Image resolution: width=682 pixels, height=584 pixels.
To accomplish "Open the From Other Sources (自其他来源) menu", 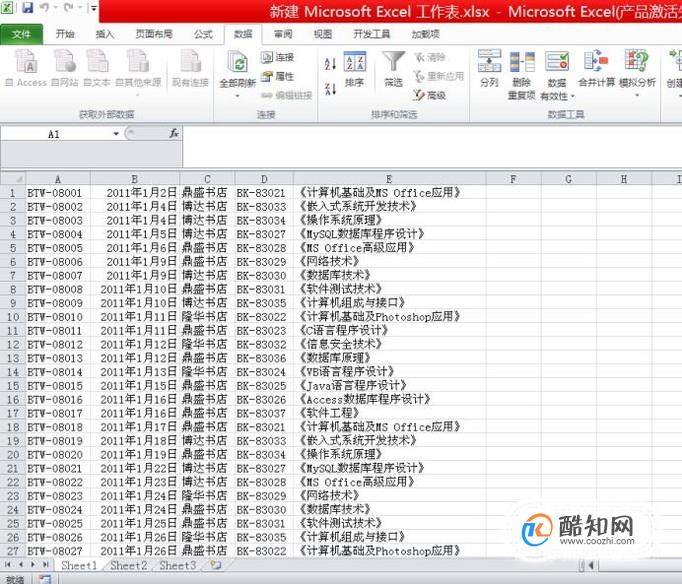I will [x=138, y=72].
